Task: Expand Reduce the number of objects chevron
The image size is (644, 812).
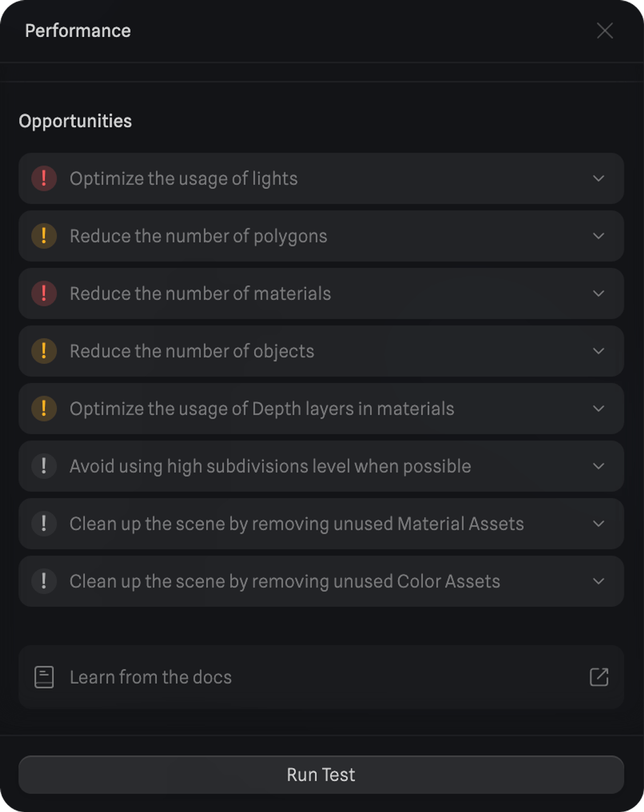Action: coord(598,351)
